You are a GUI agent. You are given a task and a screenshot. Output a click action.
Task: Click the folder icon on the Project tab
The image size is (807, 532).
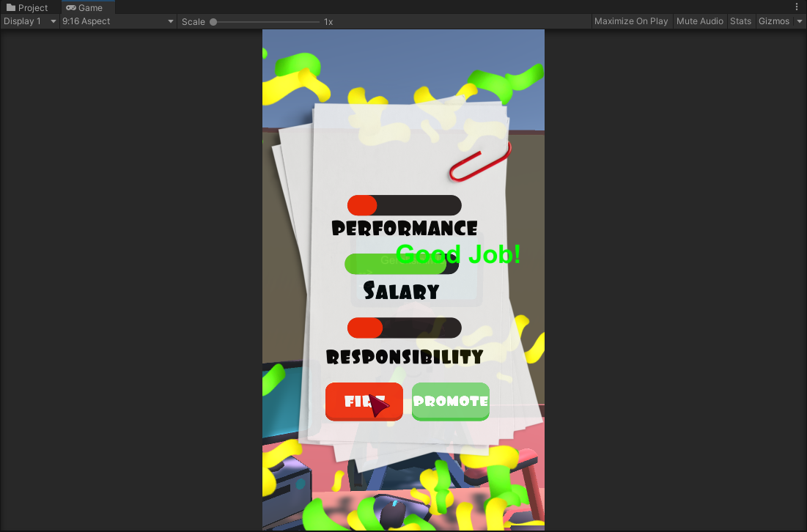[9, 7]
